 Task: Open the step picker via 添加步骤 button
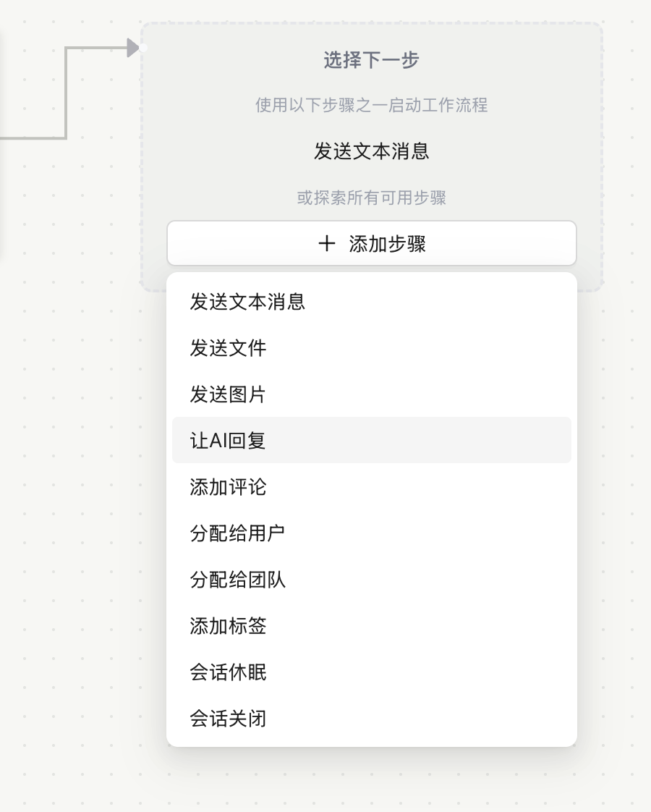point(371,242)
